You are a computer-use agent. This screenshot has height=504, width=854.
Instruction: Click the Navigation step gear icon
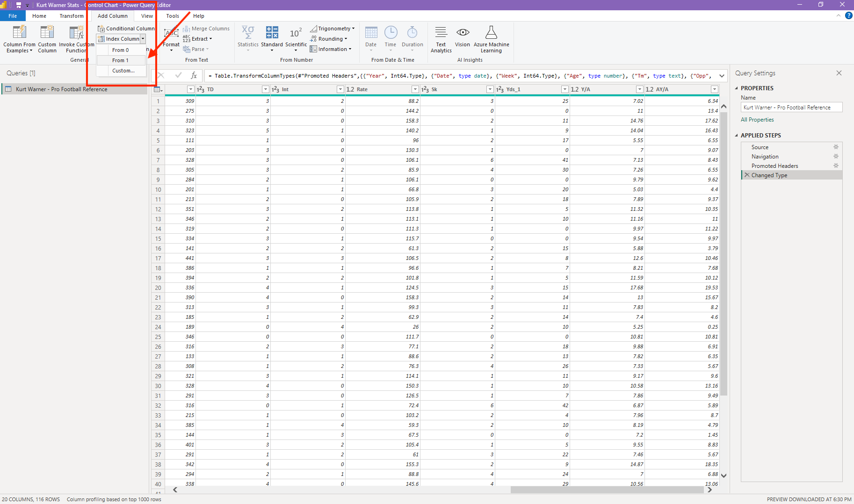click(x=836, y=156)
